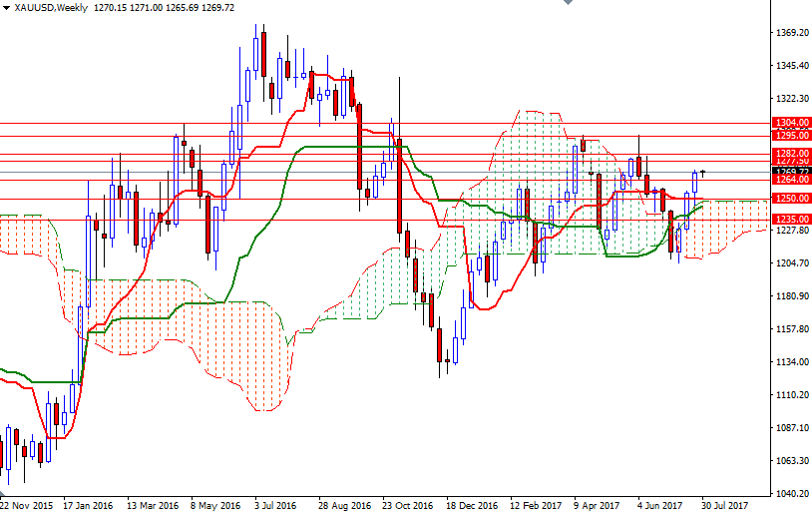Select the low price 1265.69 in header
812x513 pixels.
pos(182,8)
